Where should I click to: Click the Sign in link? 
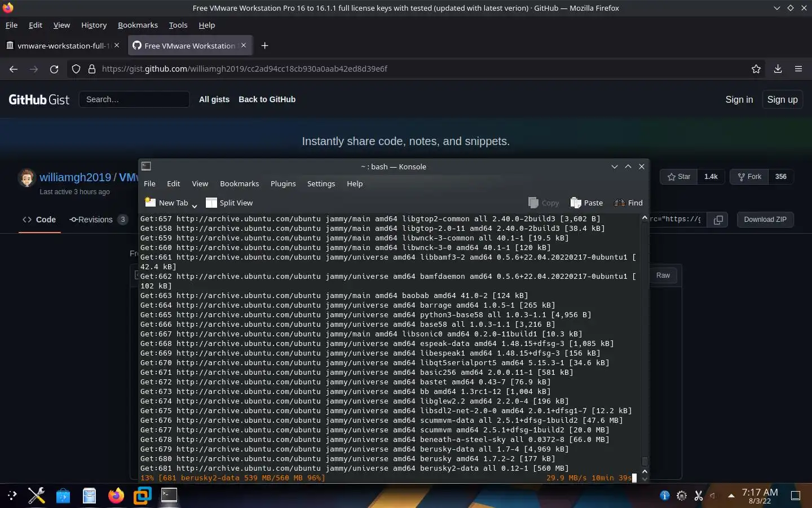[739, 99]
